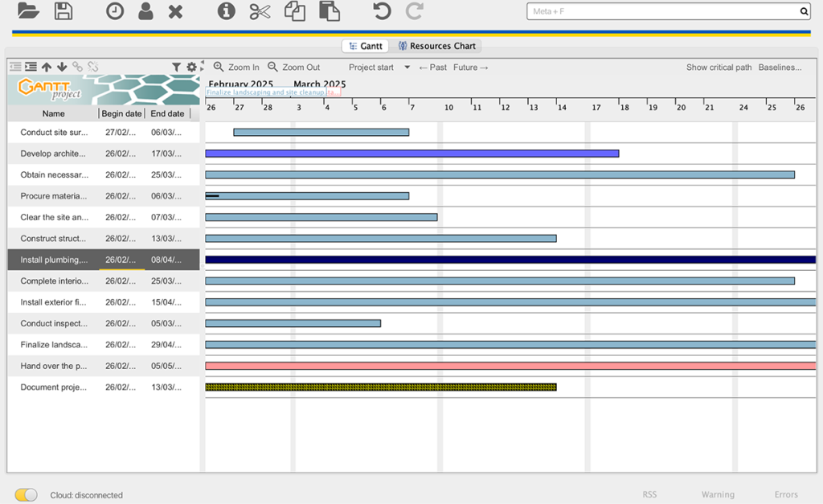Cut the selected task with the scissors icon
Screen dimensions: 823x504
259,11
